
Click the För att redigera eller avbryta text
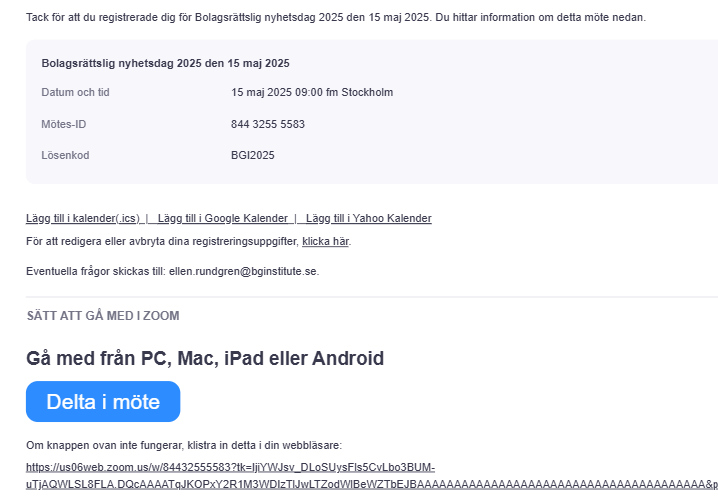160,241
